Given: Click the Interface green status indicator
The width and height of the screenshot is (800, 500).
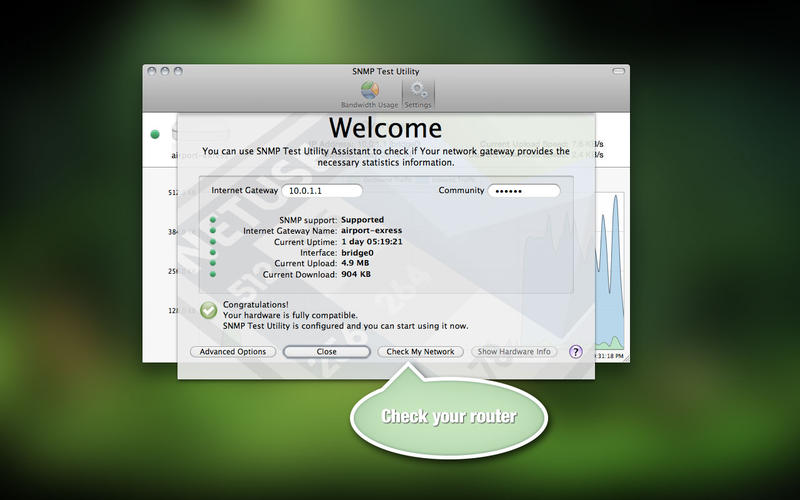Looking at the screenshot, I should pyautogui.click(x=213, y=252).
